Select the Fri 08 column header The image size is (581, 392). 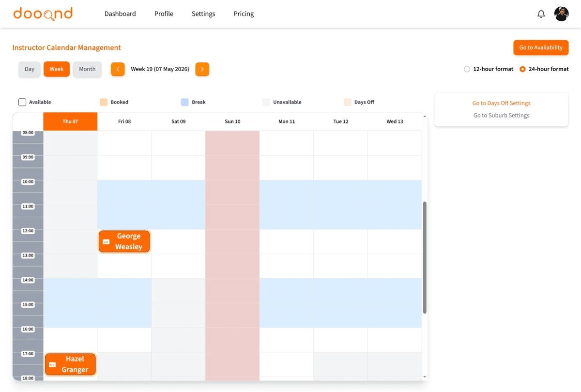click(124, 121)
